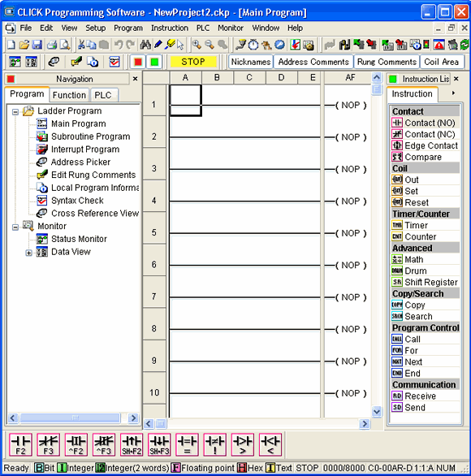Open the Setup menu
Image resolution: width=471 pixels, height=476 pixels.
tap(96, 28)
